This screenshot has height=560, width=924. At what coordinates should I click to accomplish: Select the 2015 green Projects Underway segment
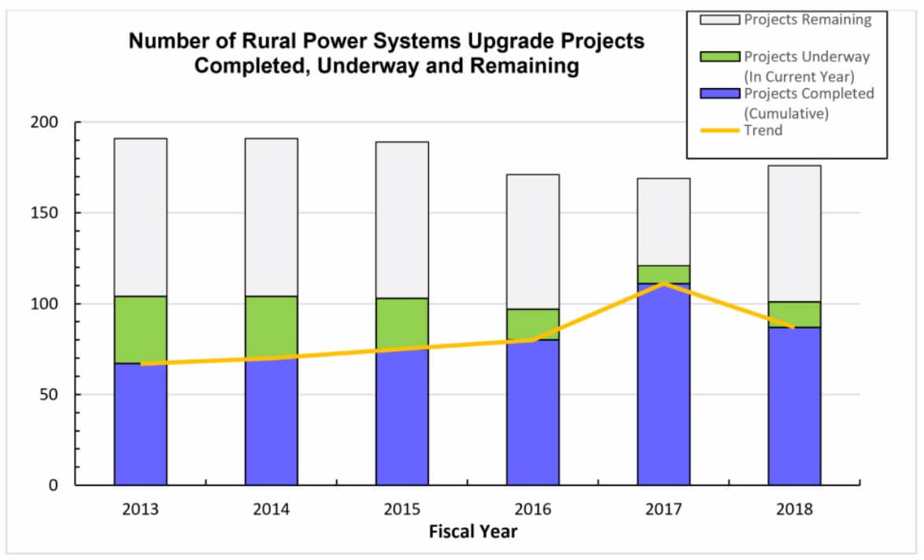tap(402, 322)
